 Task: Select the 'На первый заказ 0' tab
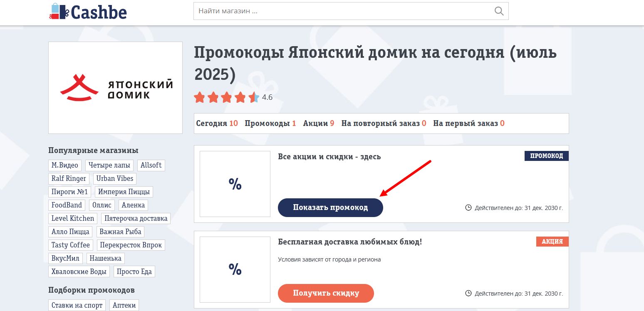click(x=469, y=123)
